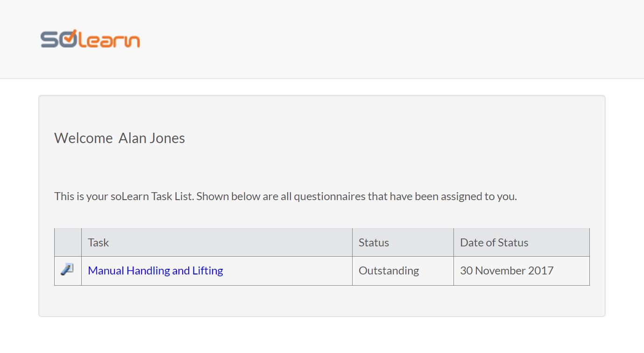The width and height of the screenshot is (644, 353).
Task: Click the soLearn Task List description sentence
Action: pos(285,196)
